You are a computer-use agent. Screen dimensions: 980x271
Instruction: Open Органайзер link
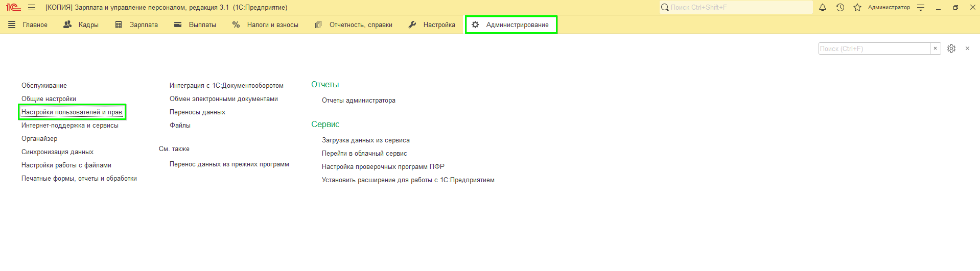tap(39, 139)
